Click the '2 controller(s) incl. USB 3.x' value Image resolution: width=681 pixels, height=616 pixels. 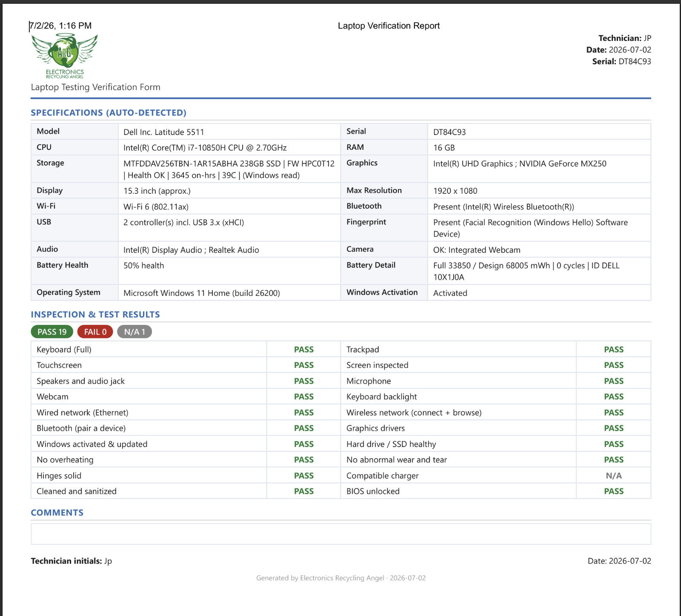172,223
